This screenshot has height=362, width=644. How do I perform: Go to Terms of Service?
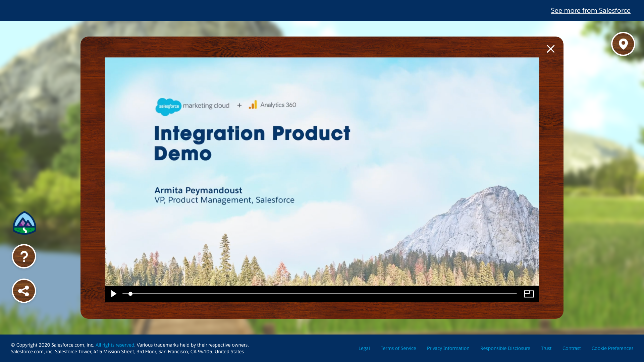tap(398, 348)
